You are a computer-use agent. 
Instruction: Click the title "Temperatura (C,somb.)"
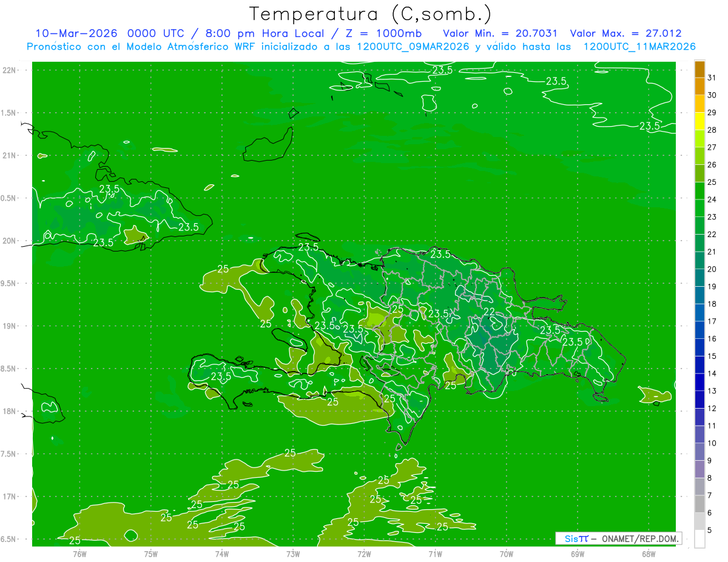tap(370, 14)
